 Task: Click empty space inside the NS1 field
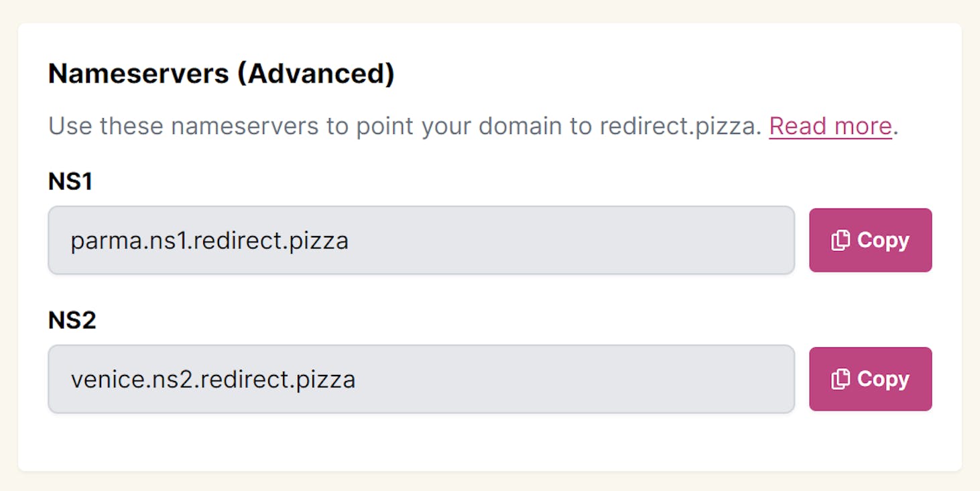coord(570,240)
